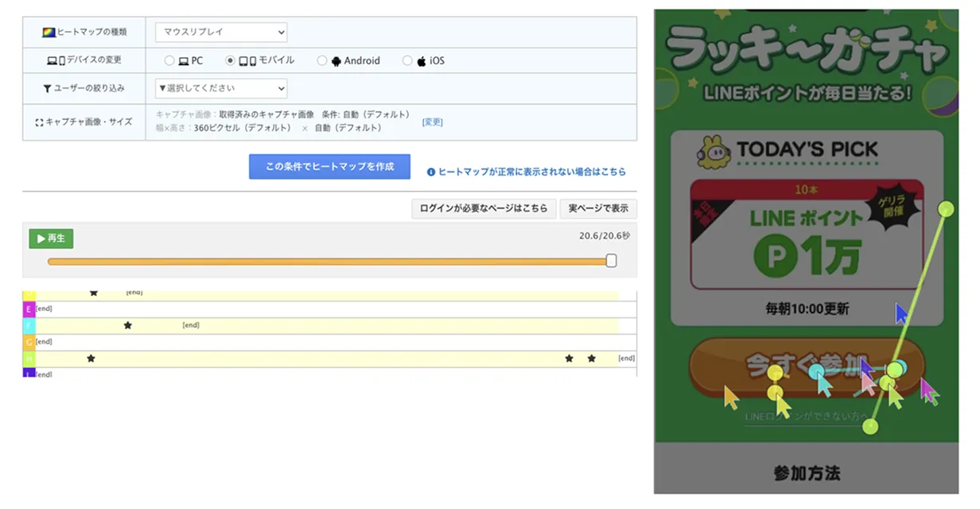Click the rabbit mascot icon by TODAY'S PICK

714,151
